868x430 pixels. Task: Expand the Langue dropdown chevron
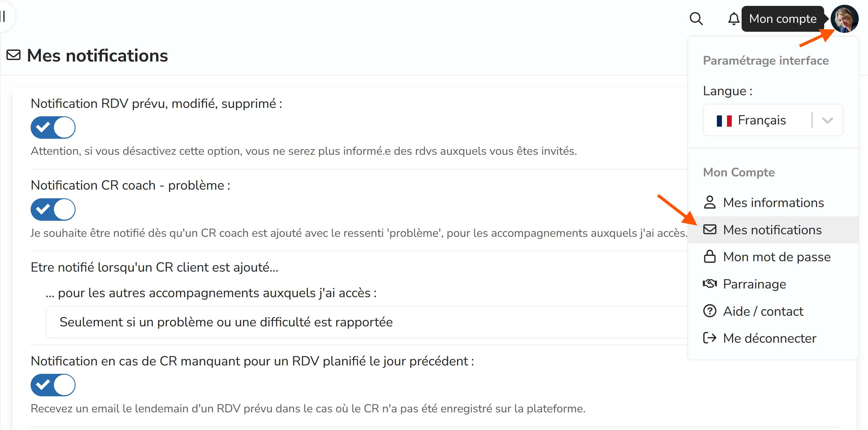(x=828, y=120)
